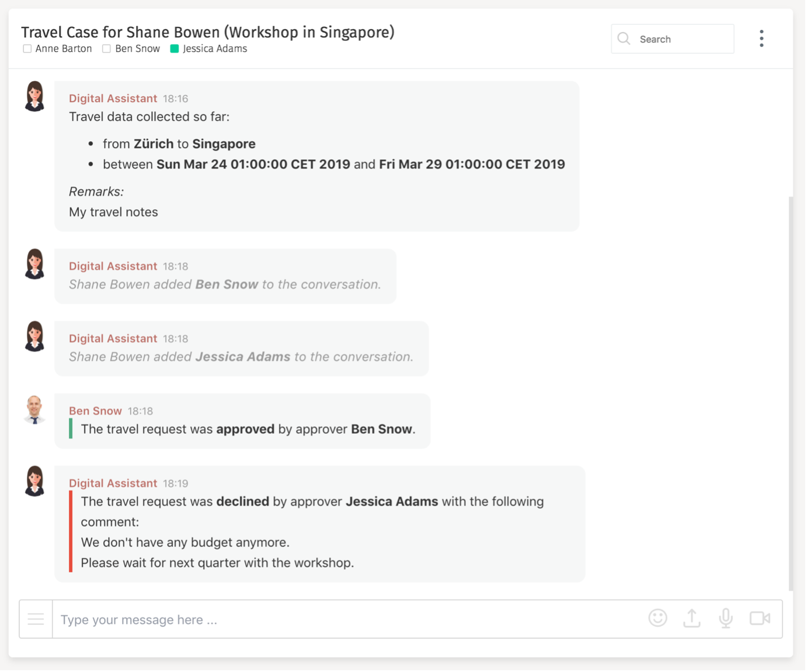Image resolution: width=808 pixels, height=672 pixels.
Task: Click the green approval indicator bar
Action: click(x=71, y=429)
